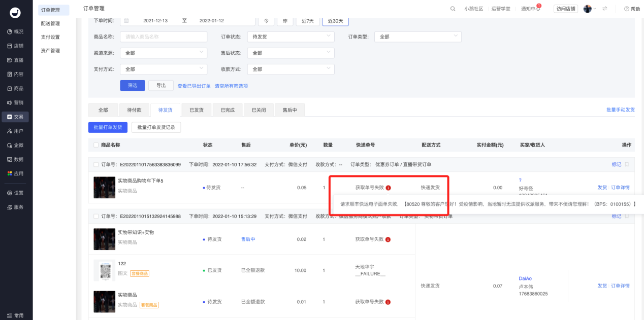Switch to the 已关闭 tab
Viewport: 644px width, 320px height.
tap(259, 110)
